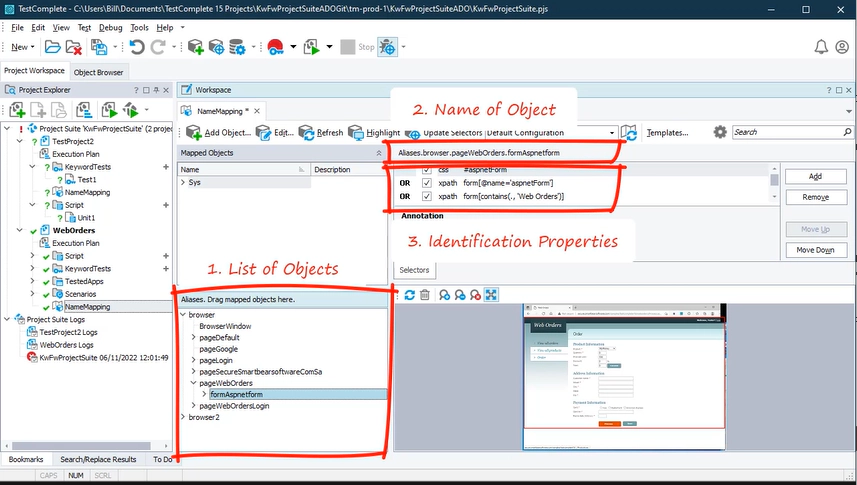Delete the stored image with trash icon
Screen dimensions: 857x485
tap(425, 295)
